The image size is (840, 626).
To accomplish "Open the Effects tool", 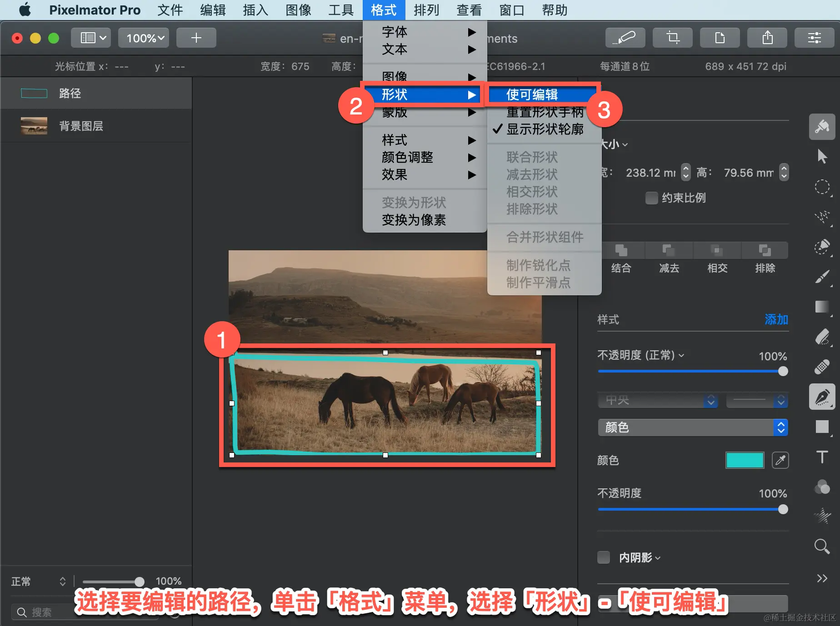I will pyautogui.click(x=822, y=517).
